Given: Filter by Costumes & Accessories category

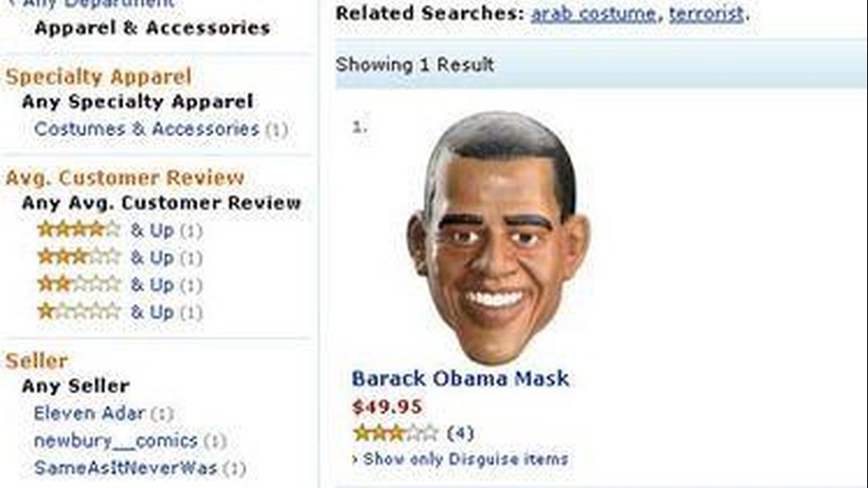Looking at the screenshot, I should (x=147, y=129).
